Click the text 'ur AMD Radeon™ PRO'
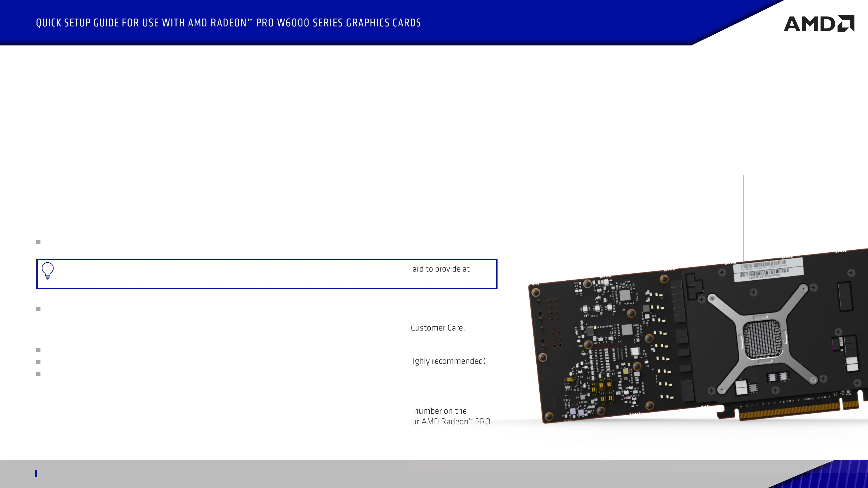Screen dimensions: 868x488 point(451,422)
